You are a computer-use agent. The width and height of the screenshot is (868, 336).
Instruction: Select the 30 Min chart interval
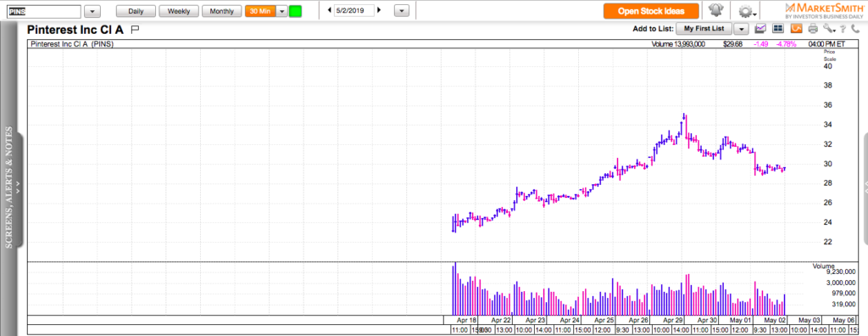pyautogui.click(x=260, y=10)
